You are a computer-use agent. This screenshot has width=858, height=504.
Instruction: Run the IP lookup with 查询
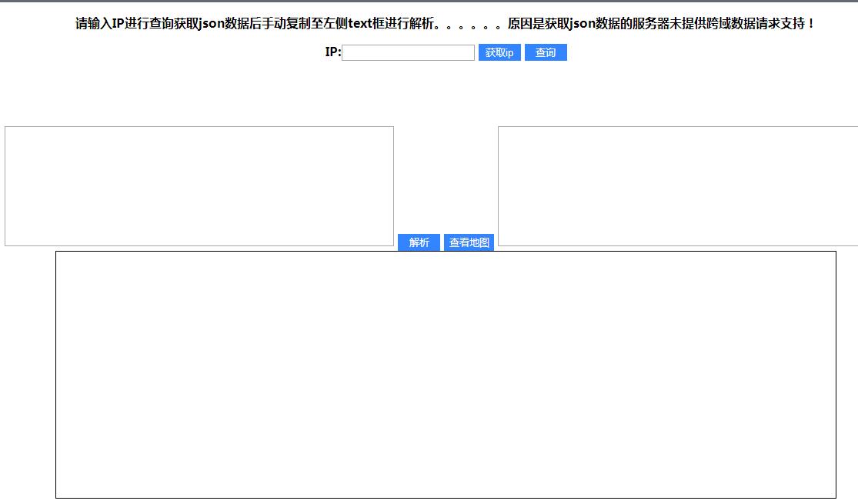[x=546, y=52]
